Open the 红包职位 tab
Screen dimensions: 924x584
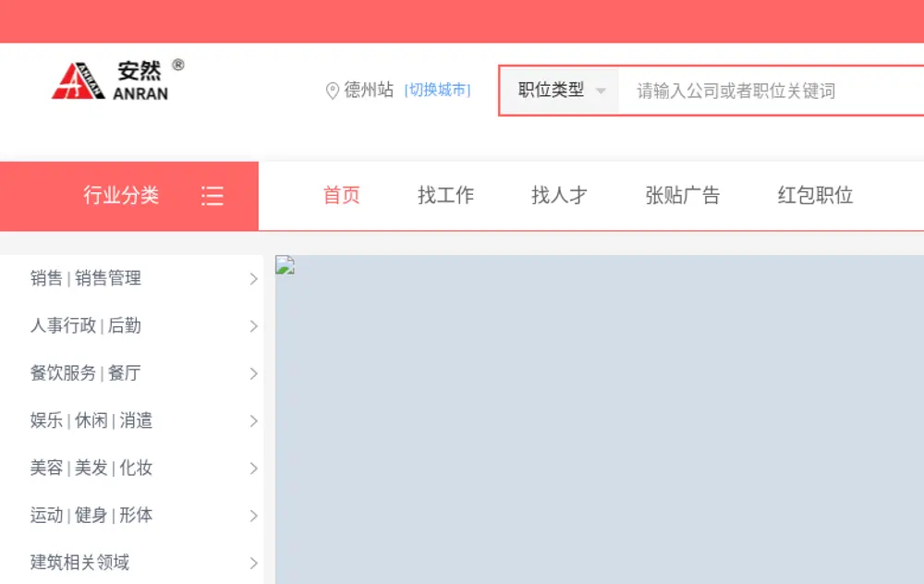[816, 195]
